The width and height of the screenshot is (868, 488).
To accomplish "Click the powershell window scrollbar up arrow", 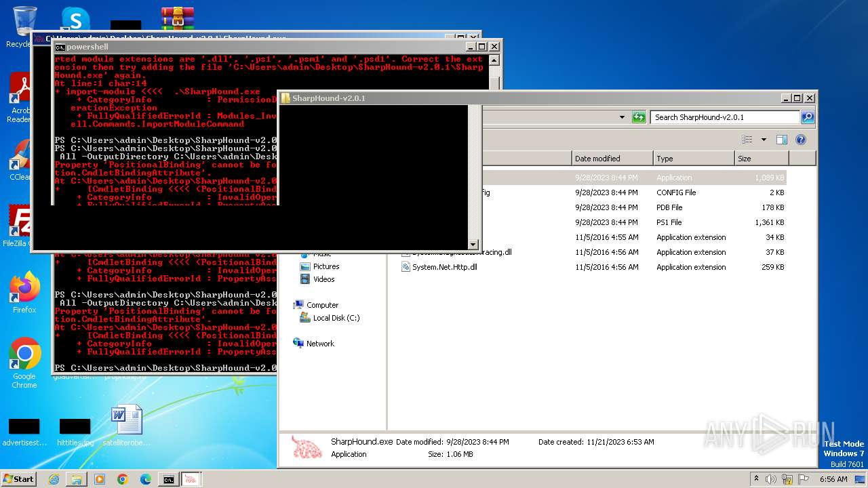I will (x=494, y=60).
